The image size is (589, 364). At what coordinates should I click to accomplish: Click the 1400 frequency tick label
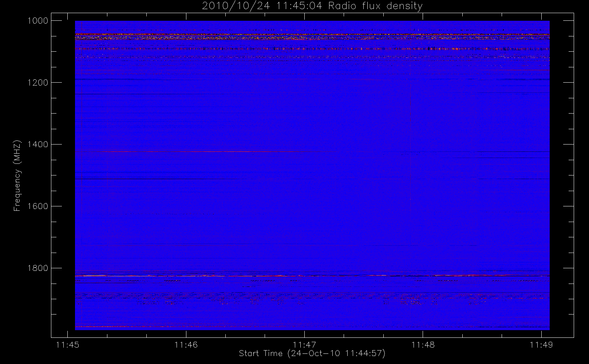click(38, 145)
